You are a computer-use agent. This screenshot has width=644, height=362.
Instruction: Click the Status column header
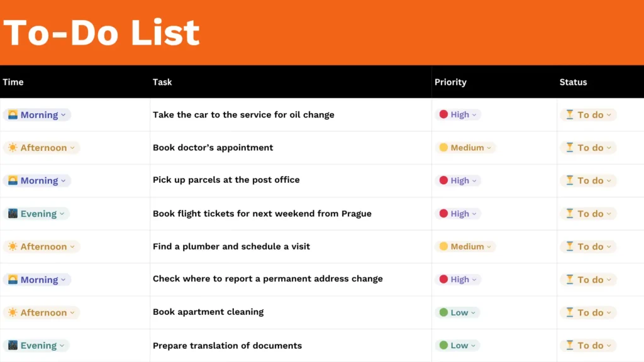click(x=573, y=82)
